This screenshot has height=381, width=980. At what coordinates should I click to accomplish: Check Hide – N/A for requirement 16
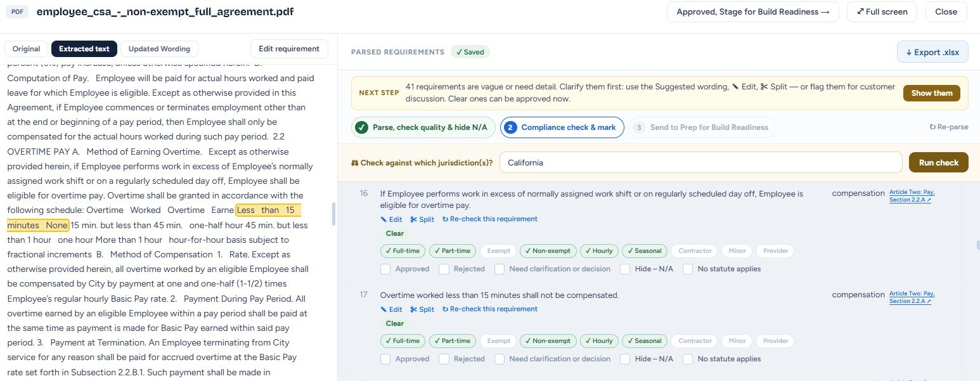pos(625,269)
